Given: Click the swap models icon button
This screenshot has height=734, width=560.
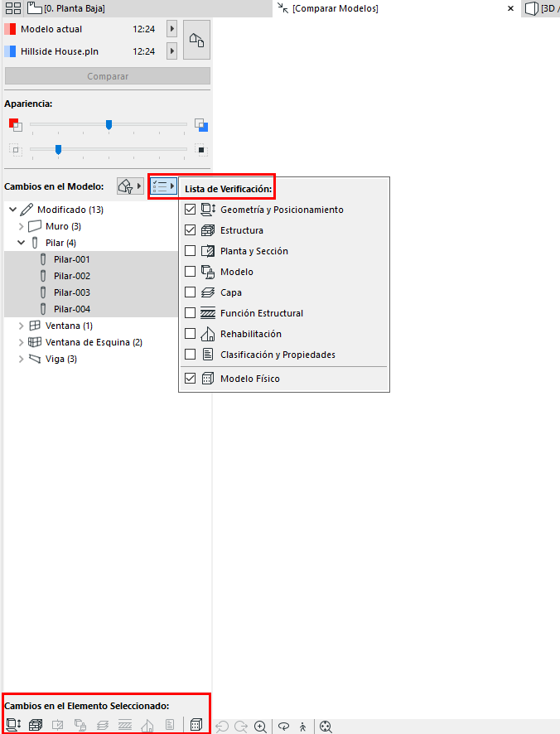Looking at the screenshot, I should (196, 41).
